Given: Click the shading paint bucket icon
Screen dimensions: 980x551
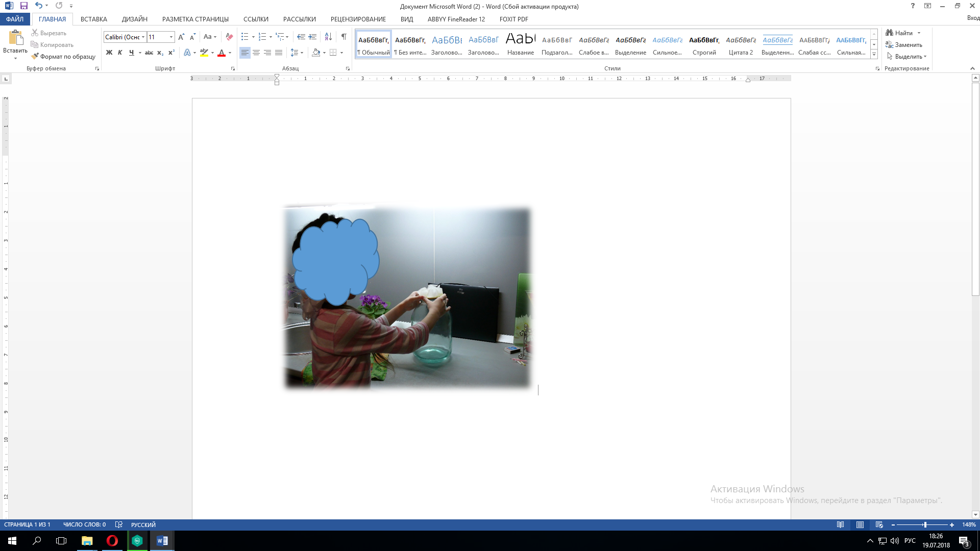Looking at the screenshot, I should 316,53.
